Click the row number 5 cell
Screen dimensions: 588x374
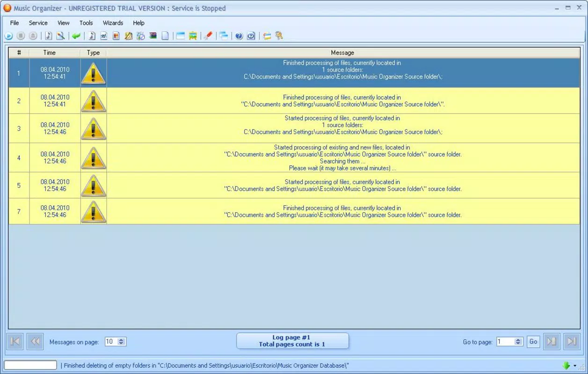tap(19, 186)
